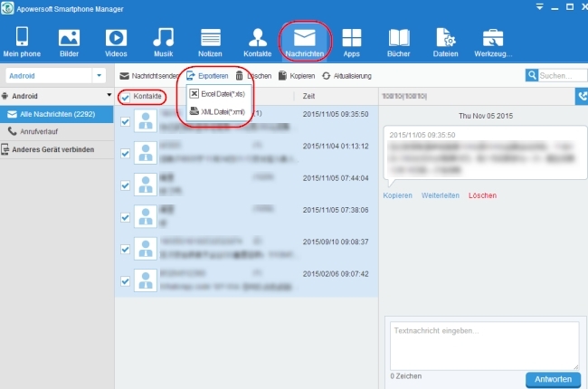The width and height of the screenshot is (588, 389).
Task: Click the phone call icon at right edge
Action: [582, 97]
